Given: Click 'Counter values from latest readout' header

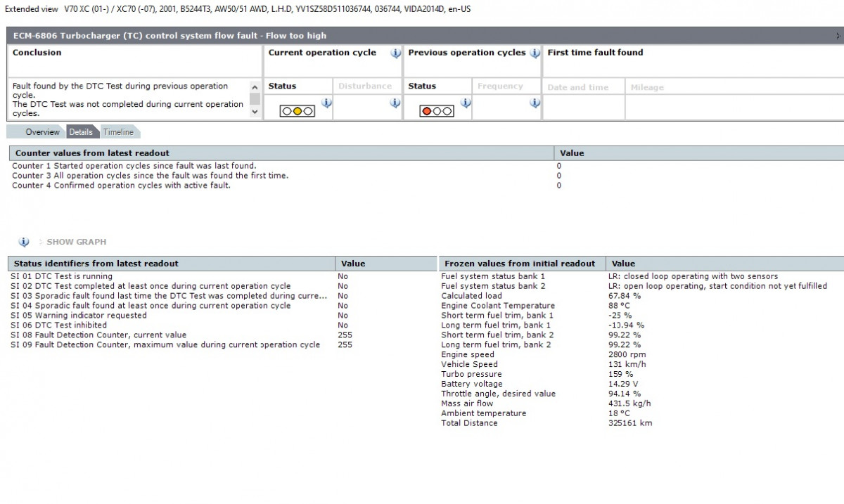Looking at the screenshot, I should 92,153.
